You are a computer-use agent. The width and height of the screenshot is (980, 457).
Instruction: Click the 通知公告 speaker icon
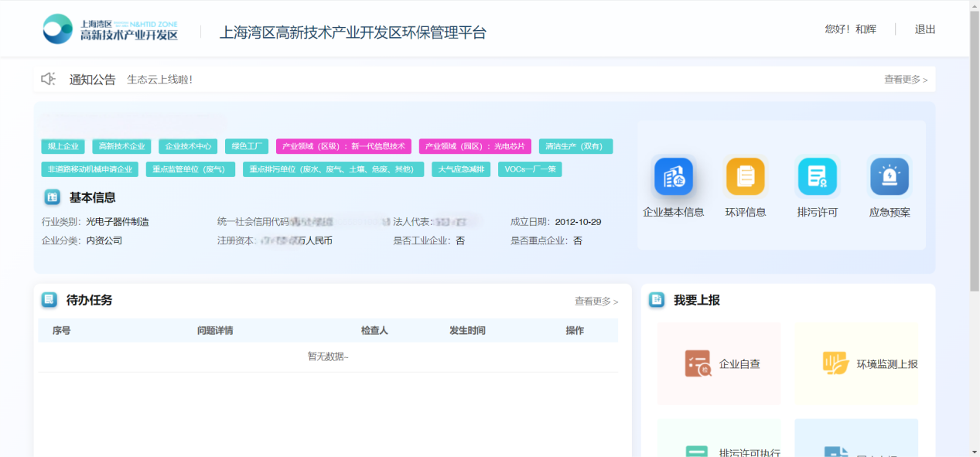coord(49,79)
